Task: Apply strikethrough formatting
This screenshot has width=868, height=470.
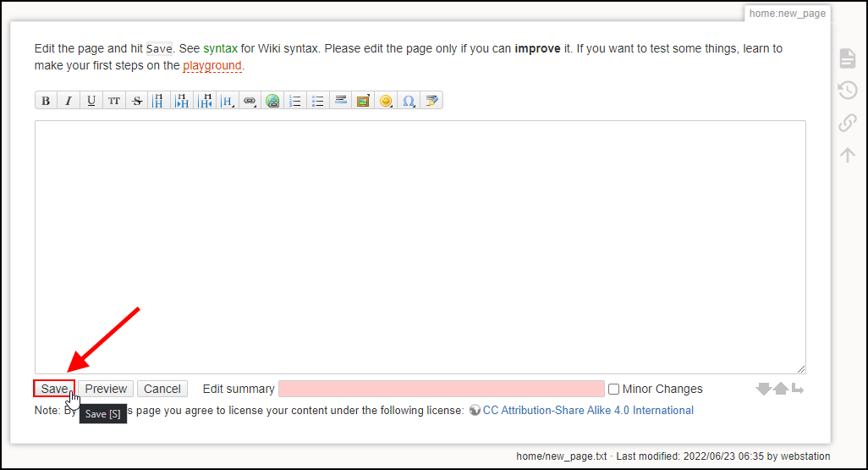Action: pyautogui.click(x=137, y=100)
